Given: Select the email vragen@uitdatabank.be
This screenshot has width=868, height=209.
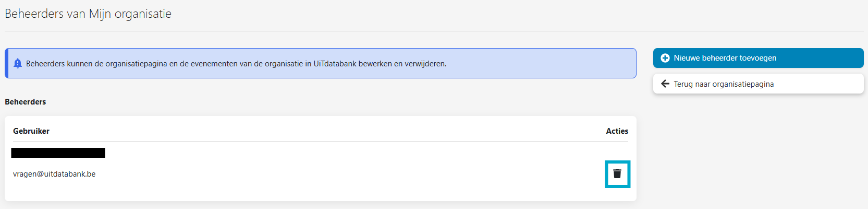Looking at the screenshot, I should tap(54, 174).
